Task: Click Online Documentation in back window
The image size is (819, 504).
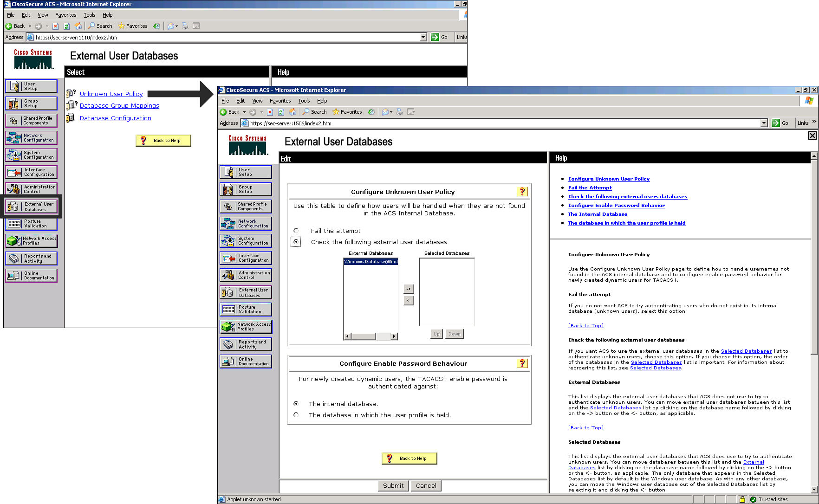Action: tap(31, 276)
